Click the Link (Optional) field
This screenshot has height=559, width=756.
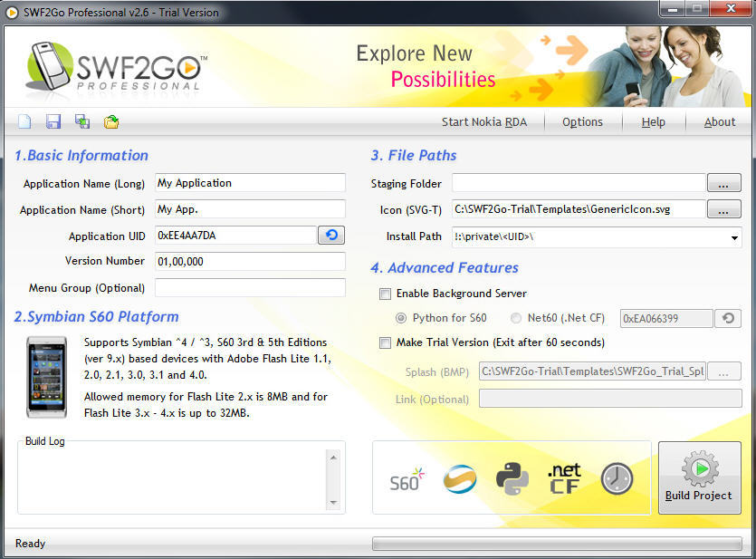click(610, 399)
